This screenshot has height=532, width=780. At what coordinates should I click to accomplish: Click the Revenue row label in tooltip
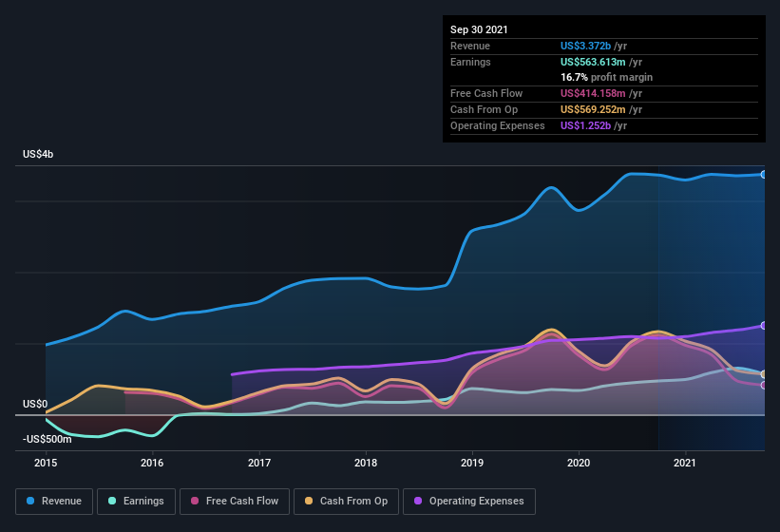coord(470,46)
